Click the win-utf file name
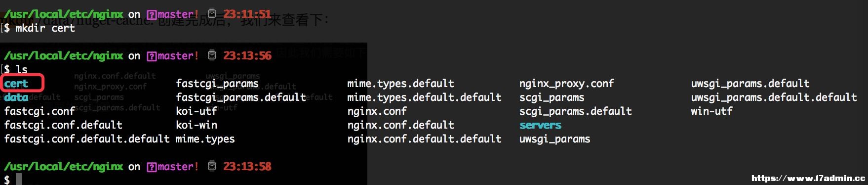Screen dimensions: 868x185 coord(711,111)
